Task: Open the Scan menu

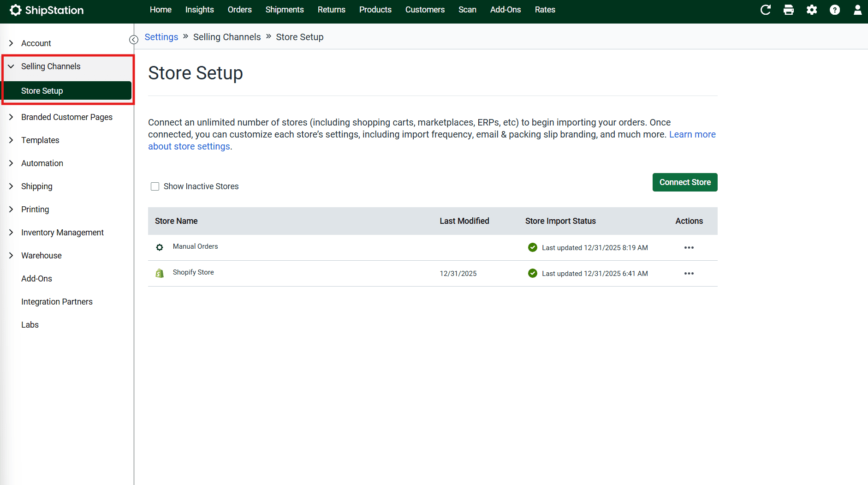Action: [467, 10]
